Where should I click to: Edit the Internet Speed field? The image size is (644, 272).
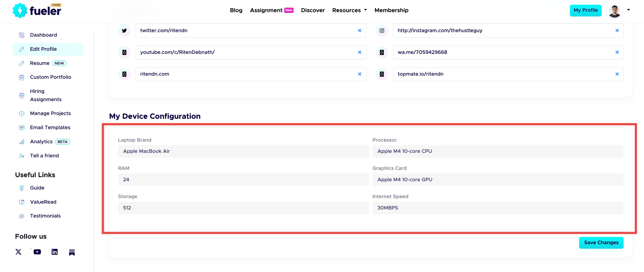tap(498, 208)
